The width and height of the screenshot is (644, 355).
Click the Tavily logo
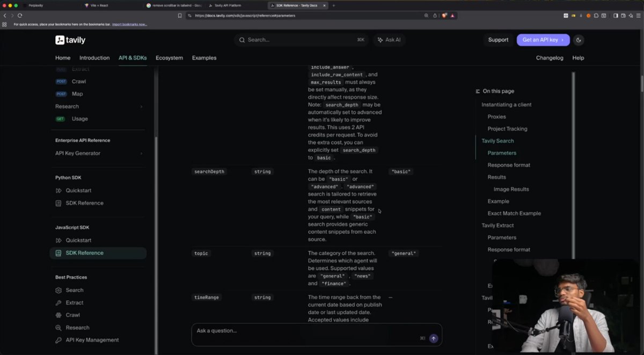click(x=70, y=40)
